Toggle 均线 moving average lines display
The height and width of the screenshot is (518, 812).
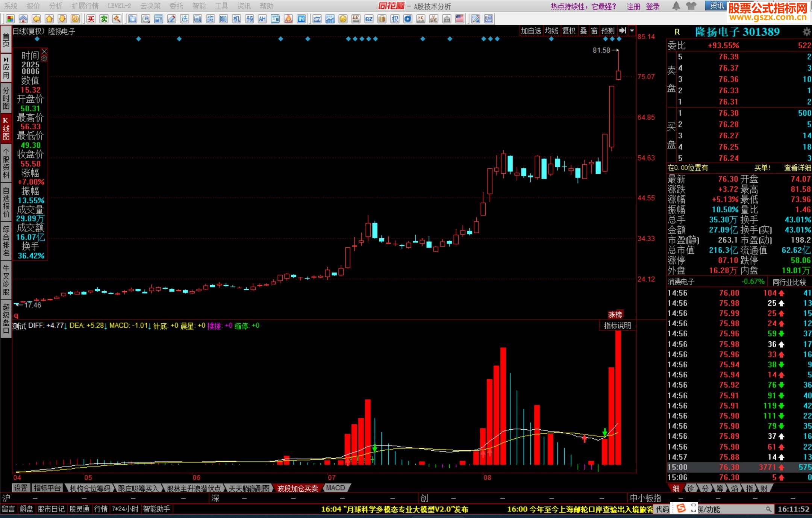(x=551, y=31)
